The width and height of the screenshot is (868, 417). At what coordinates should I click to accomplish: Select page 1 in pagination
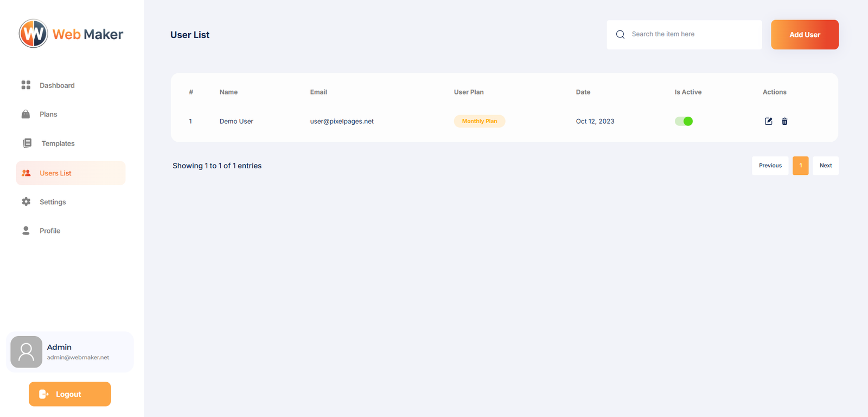(x=800, y=166)
